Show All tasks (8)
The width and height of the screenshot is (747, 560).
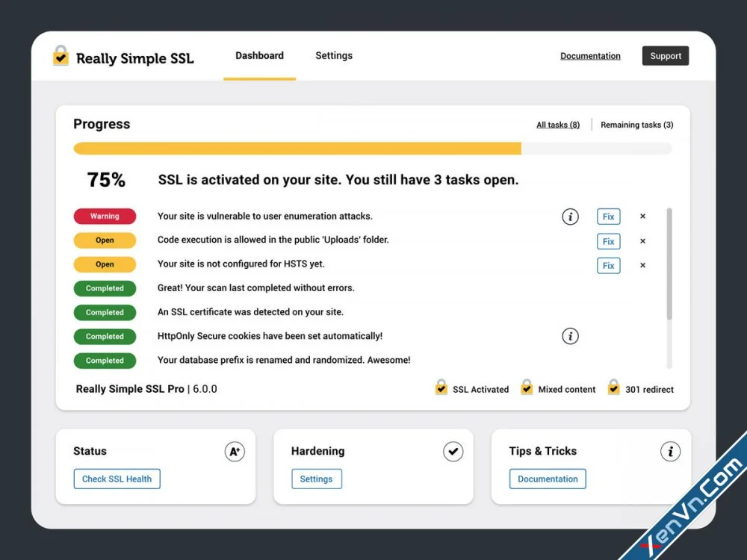coord(558,125)
